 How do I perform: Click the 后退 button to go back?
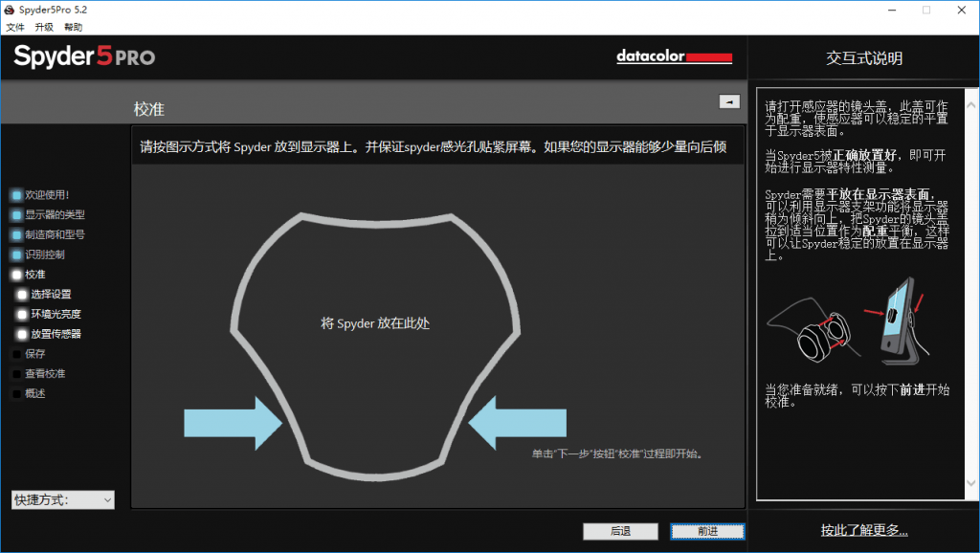coord(620,531)
